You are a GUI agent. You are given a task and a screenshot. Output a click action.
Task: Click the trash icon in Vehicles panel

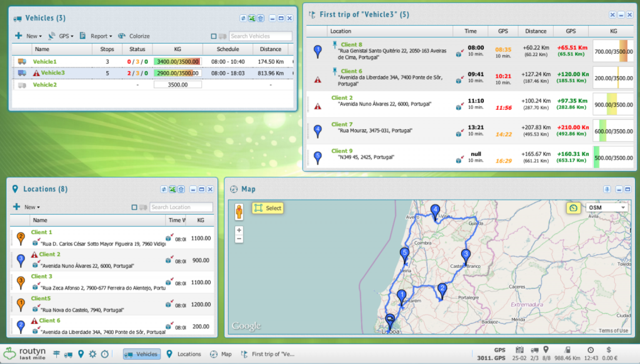pyautogui.click(x=261, y=19)
